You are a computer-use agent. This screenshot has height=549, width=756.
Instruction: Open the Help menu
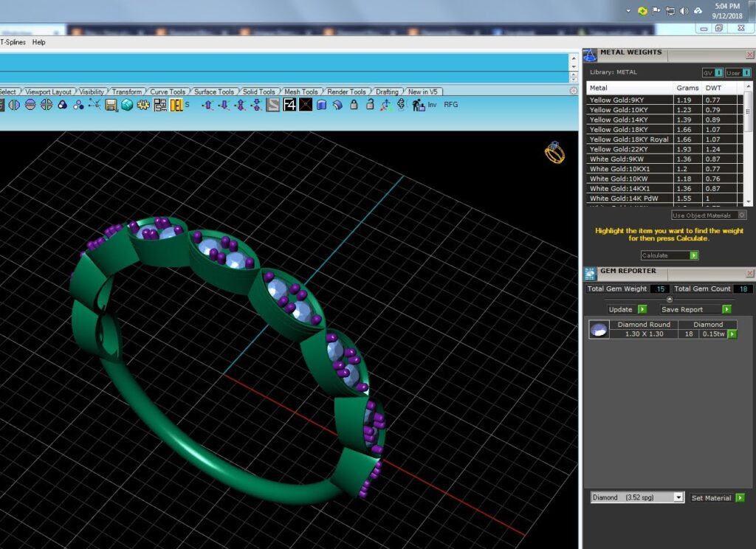[x=38, y=42]
